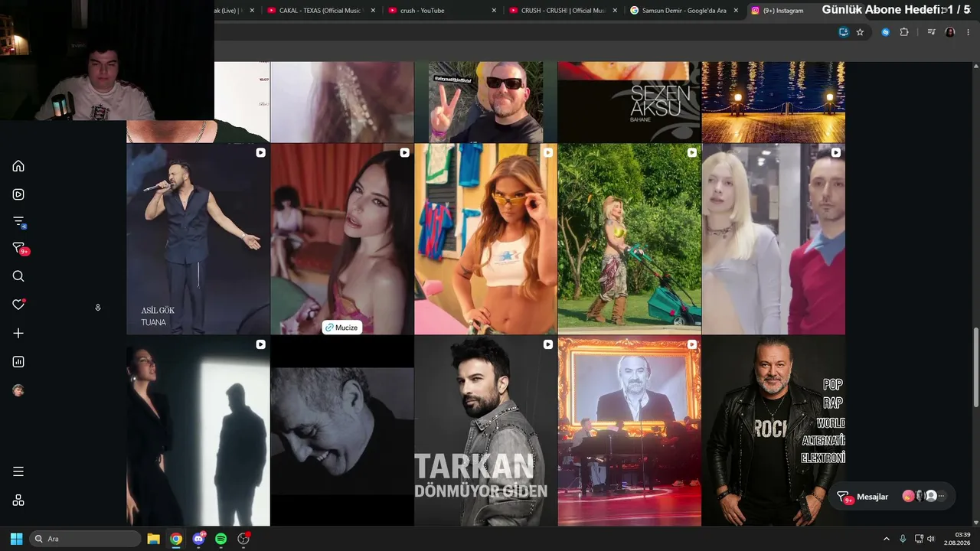Close the CAKAL - TEXAS tab
Screen dimensions: 980x551
pyautogui.click(x=373, y=11)
